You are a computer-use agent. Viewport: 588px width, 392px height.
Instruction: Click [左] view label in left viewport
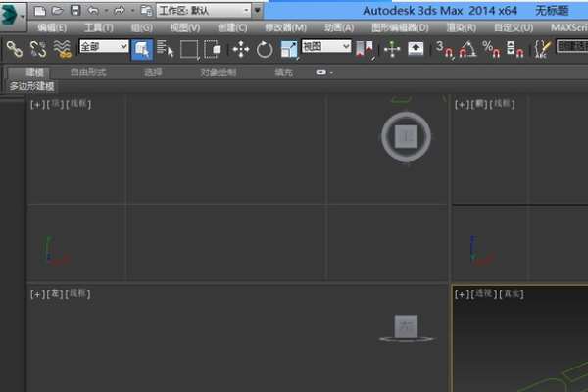55,294
